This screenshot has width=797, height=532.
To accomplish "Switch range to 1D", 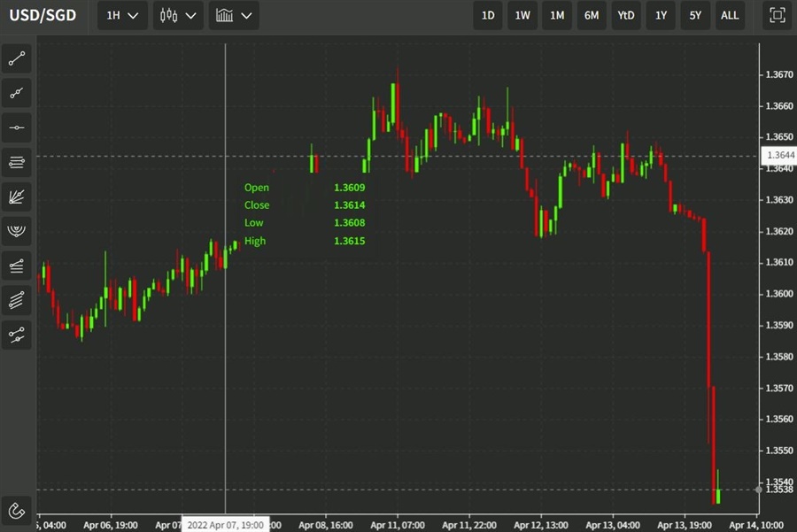I will click(488, 15).
